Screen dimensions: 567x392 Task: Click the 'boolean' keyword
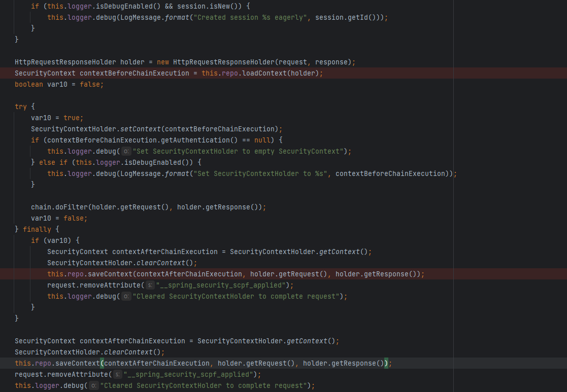tap(29, 85)
